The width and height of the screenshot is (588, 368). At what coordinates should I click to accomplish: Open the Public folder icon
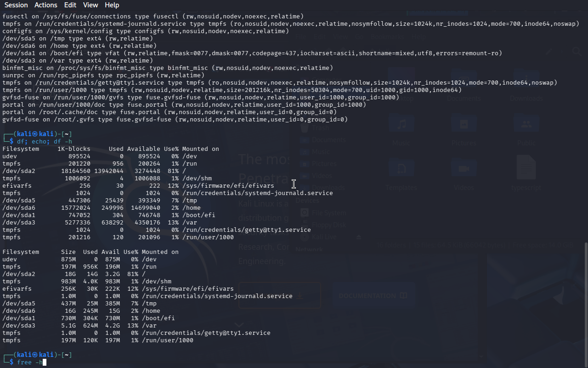click(526, 125)
